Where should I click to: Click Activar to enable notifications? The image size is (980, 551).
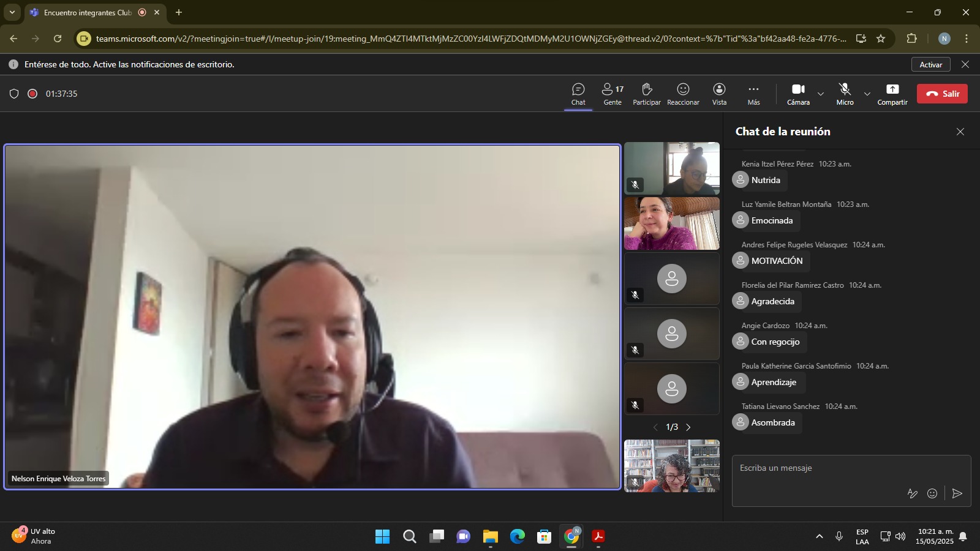pos(930,64)
